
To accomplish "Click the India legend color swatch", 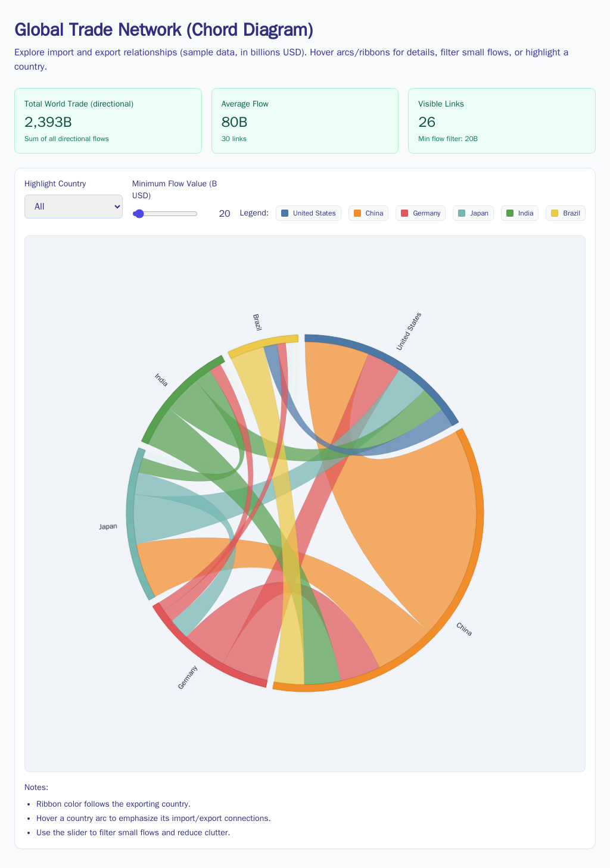I will click(510, 213).
